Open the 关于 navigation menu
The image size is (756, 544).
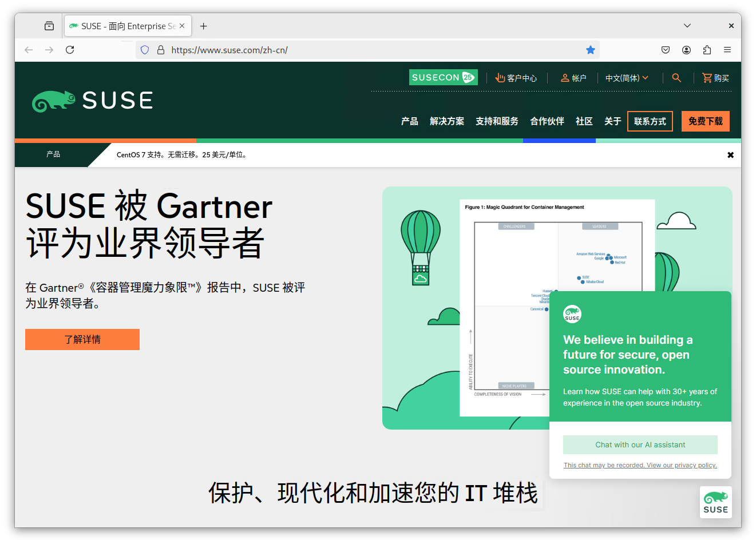[x=613, y=121]
